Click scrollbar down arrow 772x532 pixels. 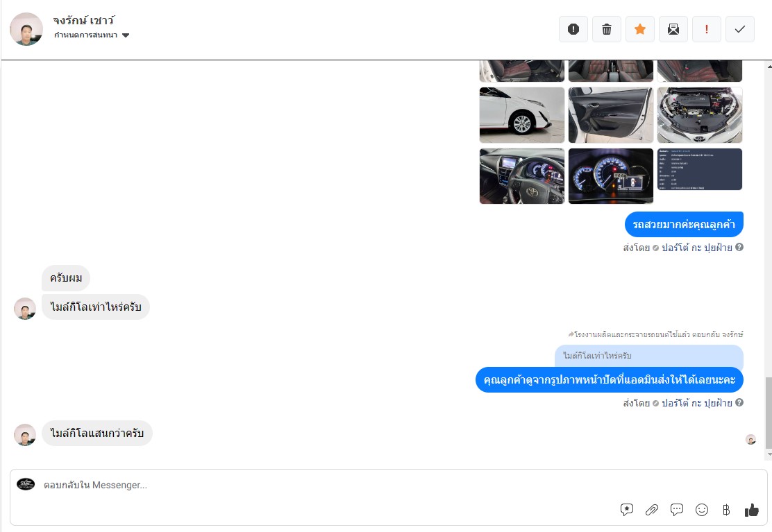769,455
